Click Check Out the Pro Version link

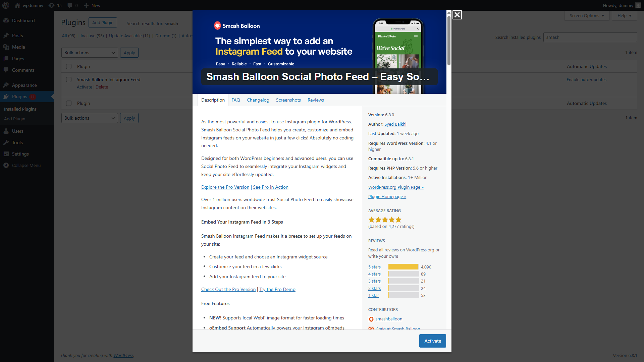click(228, 289)
